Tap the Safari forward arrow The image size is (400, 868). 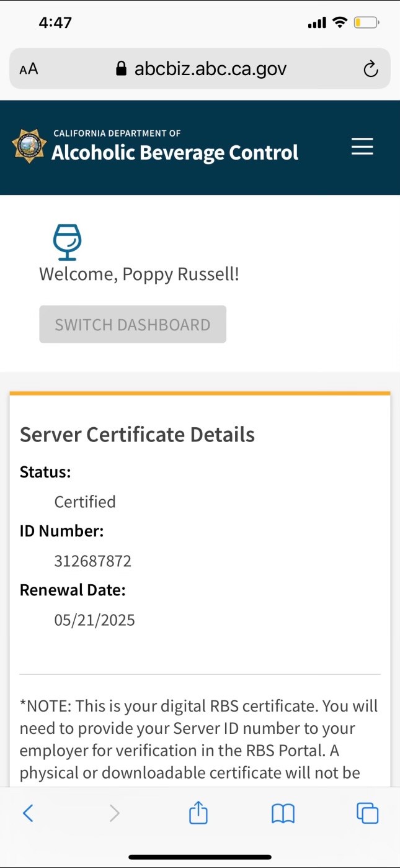(114, 813)
